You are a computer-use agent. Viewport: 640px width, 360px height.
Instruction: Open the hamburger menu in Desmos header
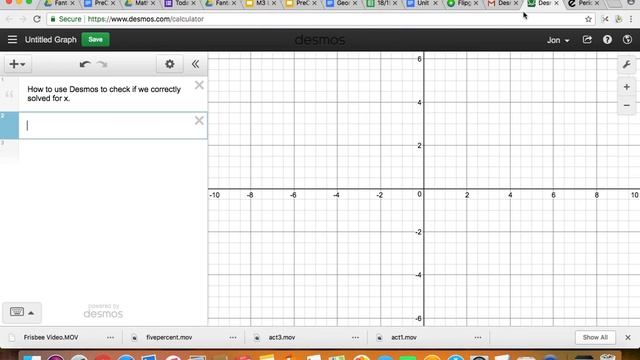pyautogui.click(x=12, y=40)
